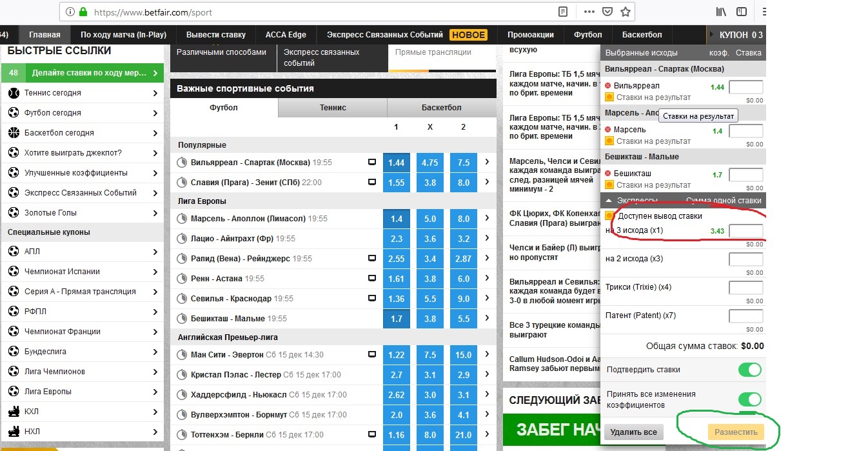Open the browser library icon
This screenshot has height=451, width=868.
(722, 12)
